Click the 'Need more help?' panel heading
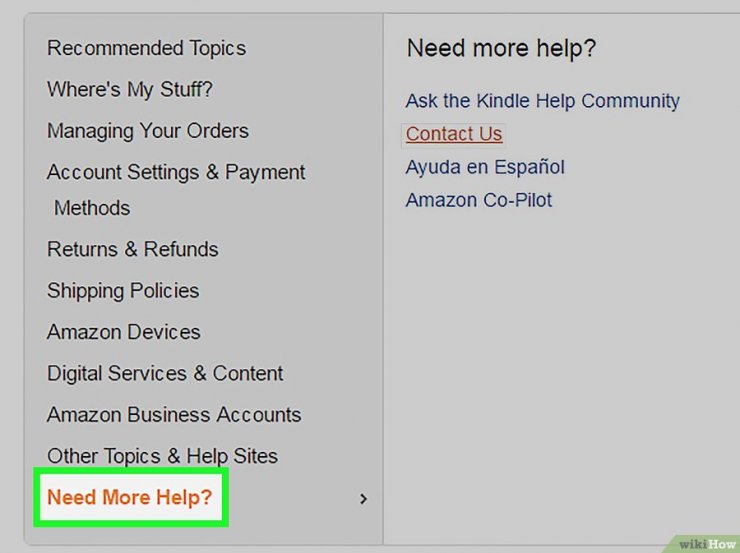Viewport: 740px width, 553px height. coord(502,49)
